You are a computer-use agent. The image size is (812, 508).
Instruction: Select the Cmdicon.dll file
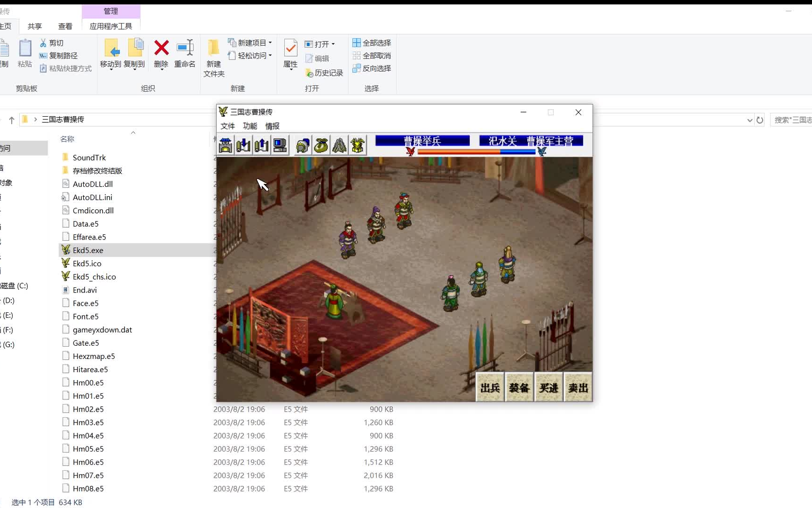(93, 210)
